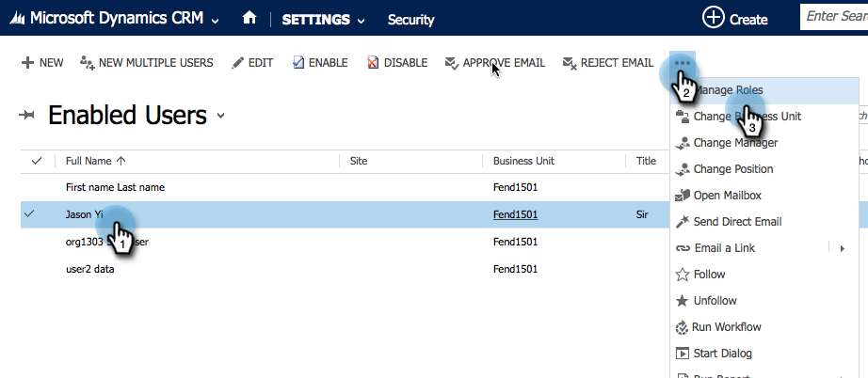Choose Manage Roles from the menu

pyautogui.click(x=728, y=90)
